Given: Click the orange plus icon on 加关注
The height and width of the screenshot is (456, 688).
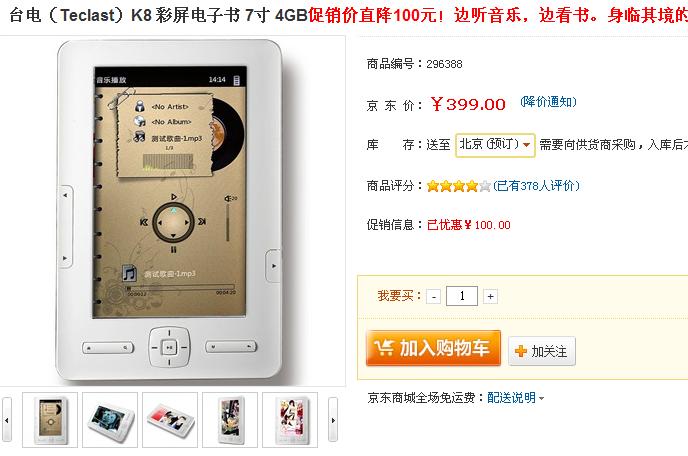Looking at the screenshot, I should tap(520, 351).
